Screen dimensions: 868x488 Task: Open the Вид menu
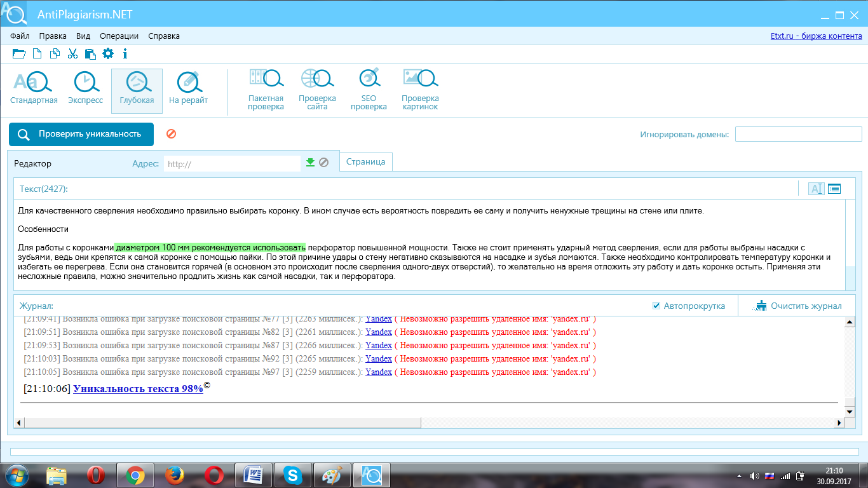83,36
